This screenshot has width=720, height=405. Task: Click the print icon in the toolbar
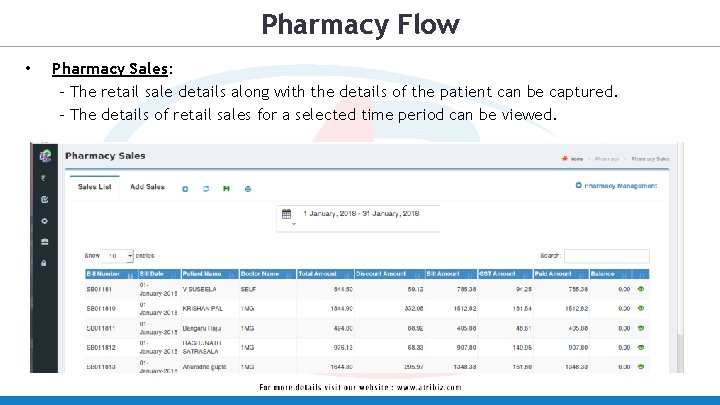coord(248,188)
